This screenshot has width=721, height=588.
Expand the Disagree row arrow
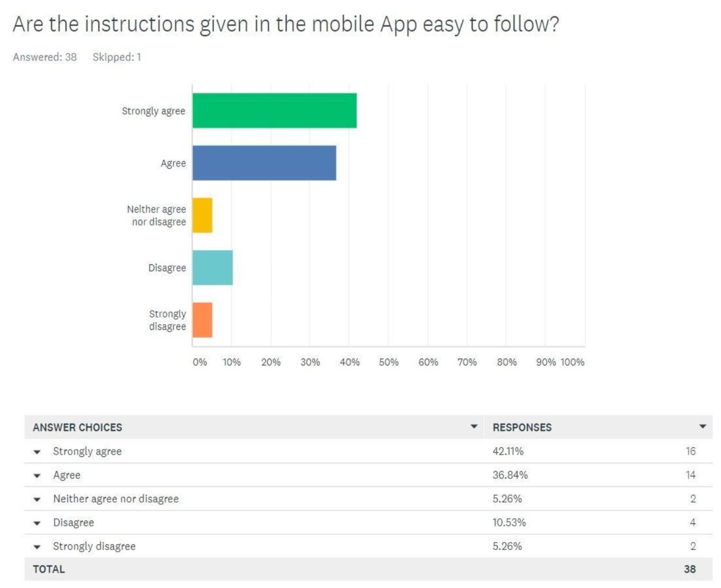37,523
